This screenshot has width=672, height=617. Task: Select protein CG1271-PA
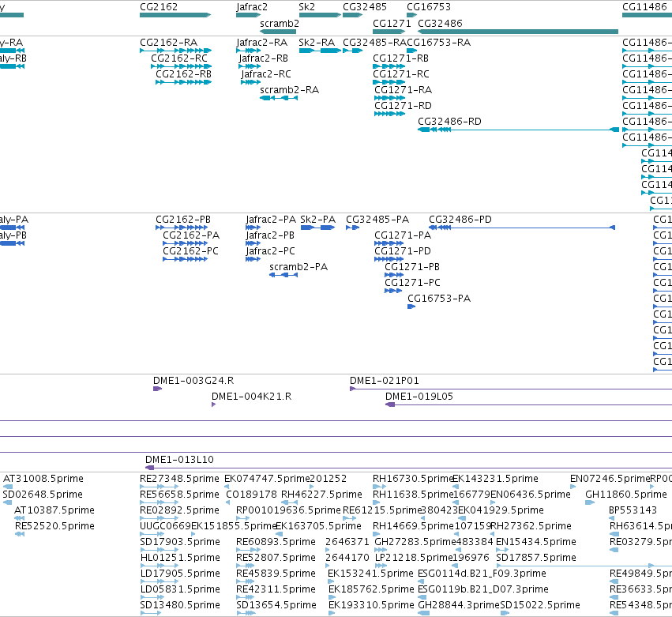(x=389, y=243)
